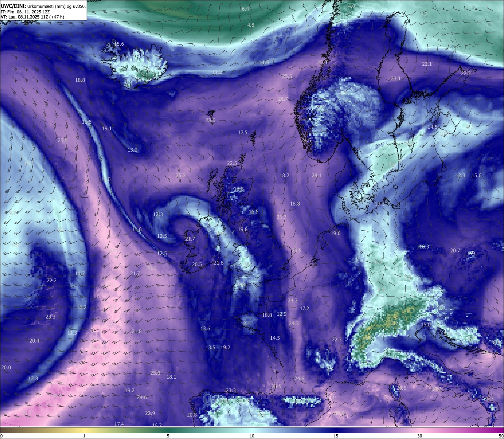
Task: Click the 17.2 map value
Action: pos(304,309)
